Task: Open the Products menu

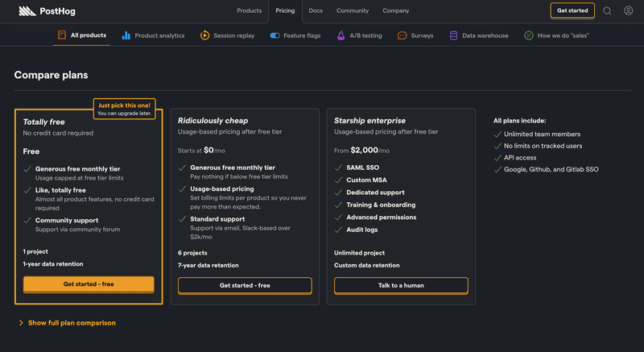Action: pos(249,10)
